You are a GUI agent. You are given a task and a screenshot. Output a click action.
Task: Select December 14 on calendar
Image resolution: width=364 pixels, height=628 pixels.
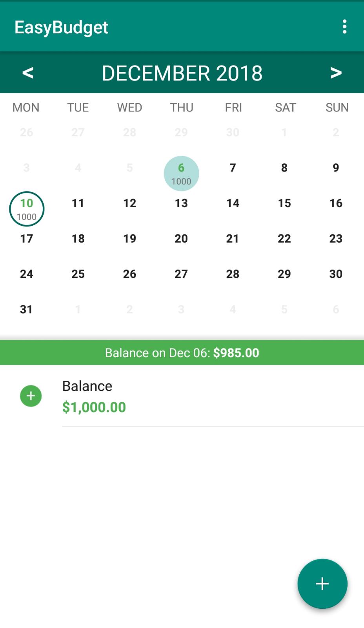pyautogui.click(x=233, y=203)
